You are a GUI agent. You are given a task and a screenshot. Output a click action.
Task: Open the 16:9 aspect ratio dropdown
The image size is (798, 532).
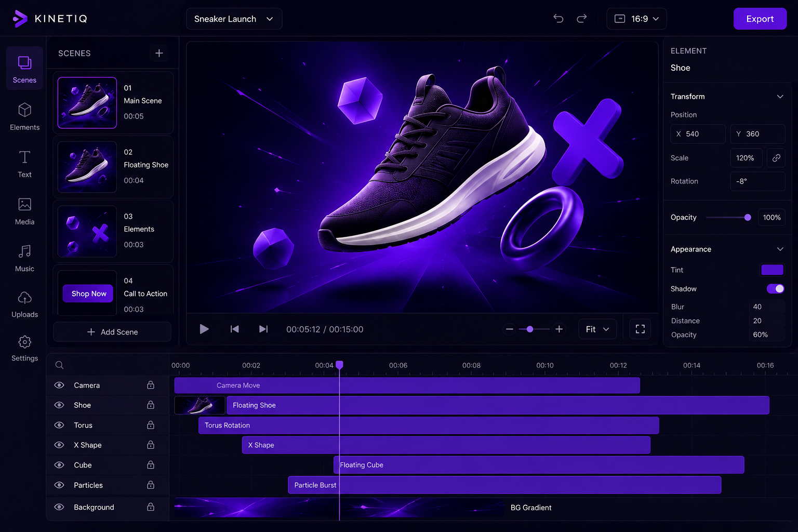coord(636,19)
